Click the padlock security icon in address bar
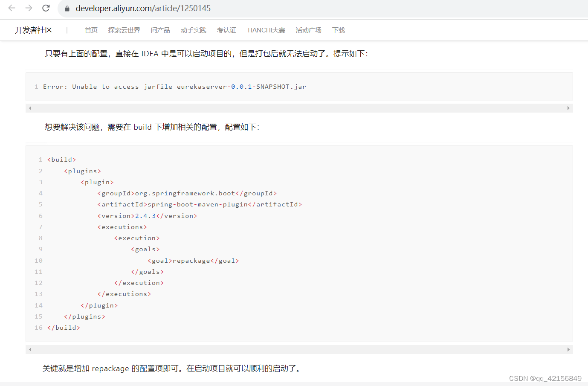588x386 pixels. click(x=66, y=8)
